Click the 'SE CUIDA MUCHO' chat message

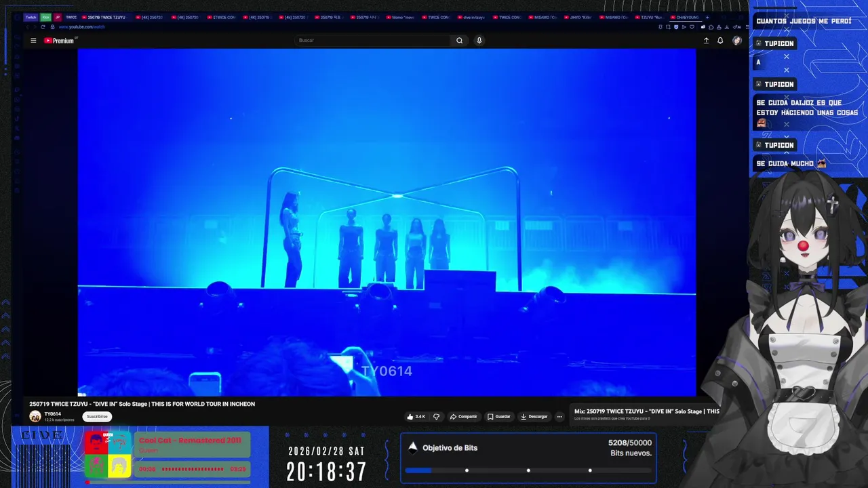[791, 163]
